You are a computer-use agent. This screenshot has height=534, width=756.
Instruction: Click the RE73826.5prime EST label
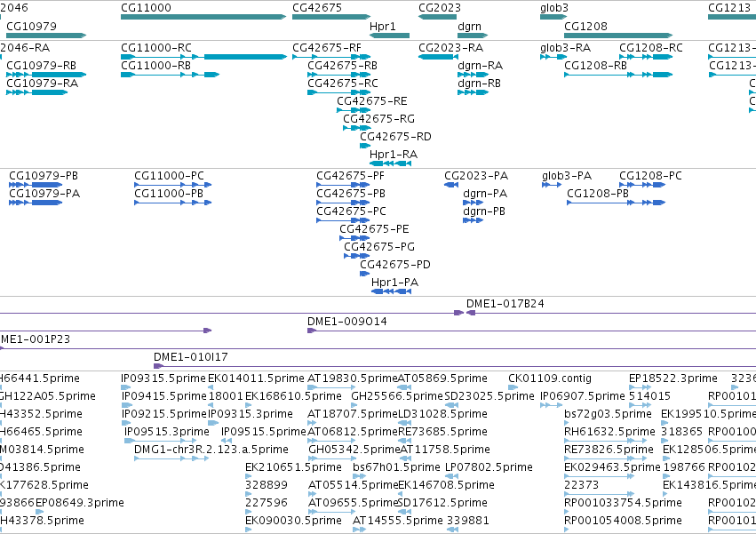point(609,450)
